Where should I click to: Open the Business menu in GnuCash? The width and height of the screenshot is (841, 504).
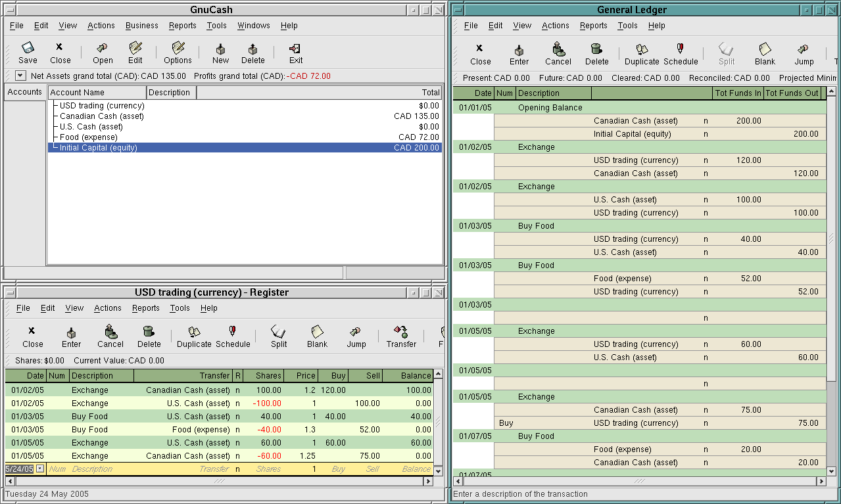142,26
